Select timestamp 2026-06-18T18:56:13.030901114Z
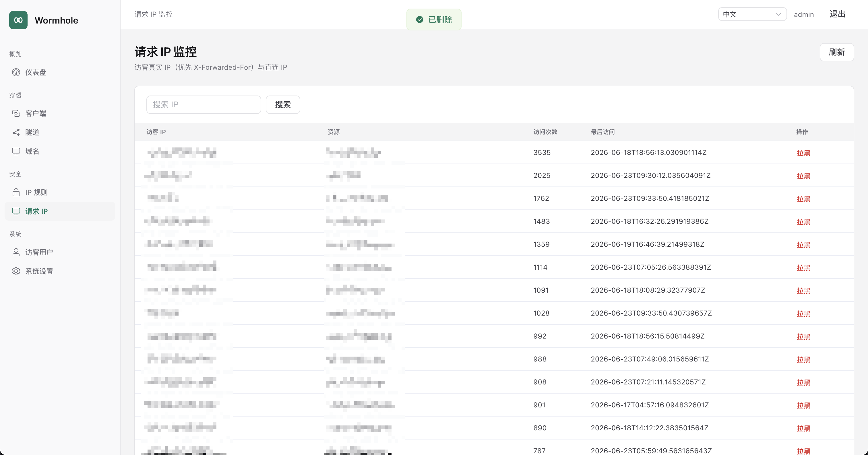The width and height of the screenshot is (868, 455). (x=649, y=153)
